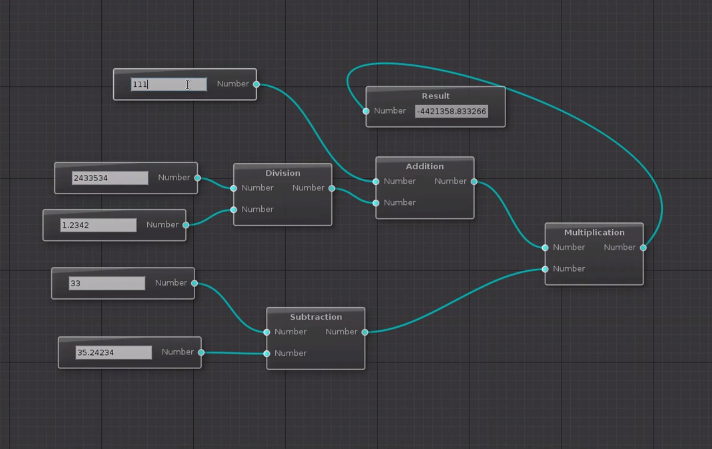Select the Result node by its title
The image size is (712, 449).
(435, 96)
